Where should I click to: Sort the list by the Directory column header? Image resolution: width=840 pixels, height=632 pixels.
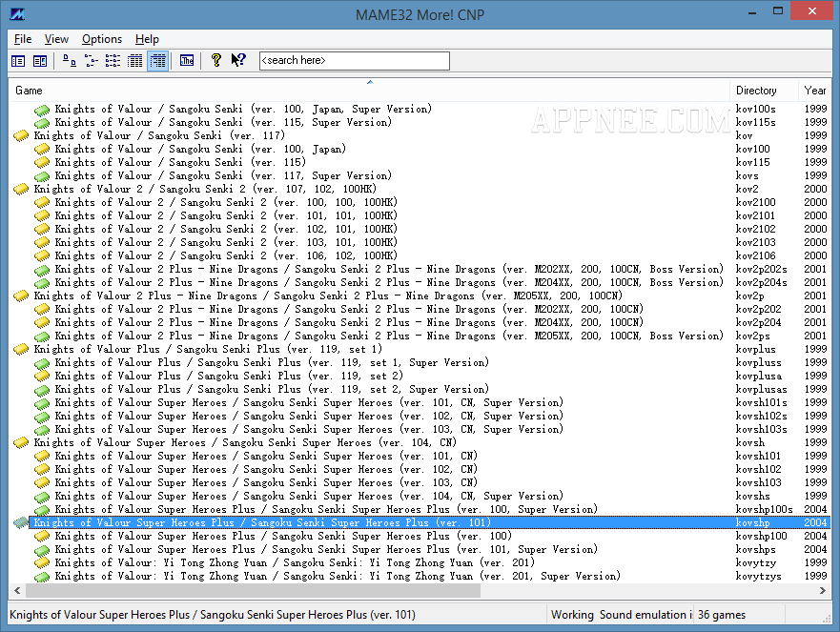[764, 91]
